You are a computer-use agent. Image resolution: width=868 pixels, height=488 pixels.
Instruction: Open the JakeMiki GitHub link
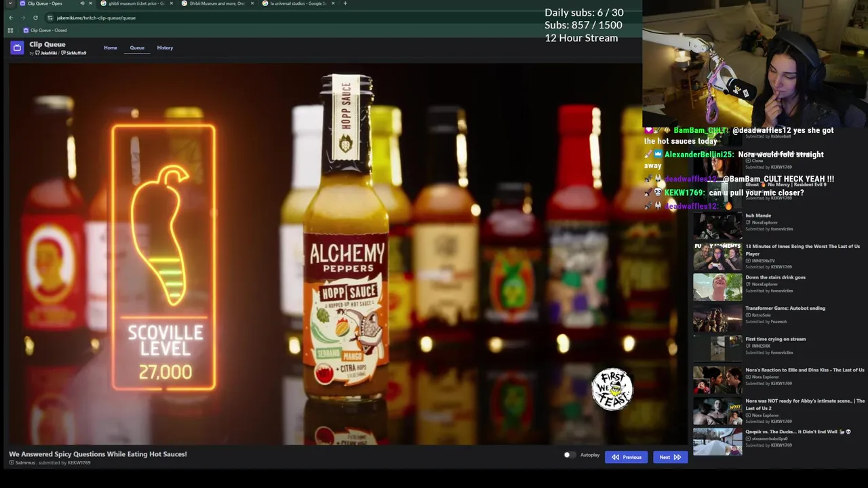[46, 53]
